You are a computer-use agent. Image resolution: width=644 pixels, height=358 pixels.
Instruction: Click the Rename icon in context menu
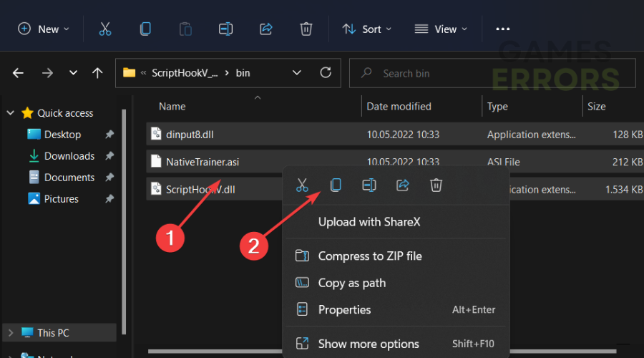(369, 185)
